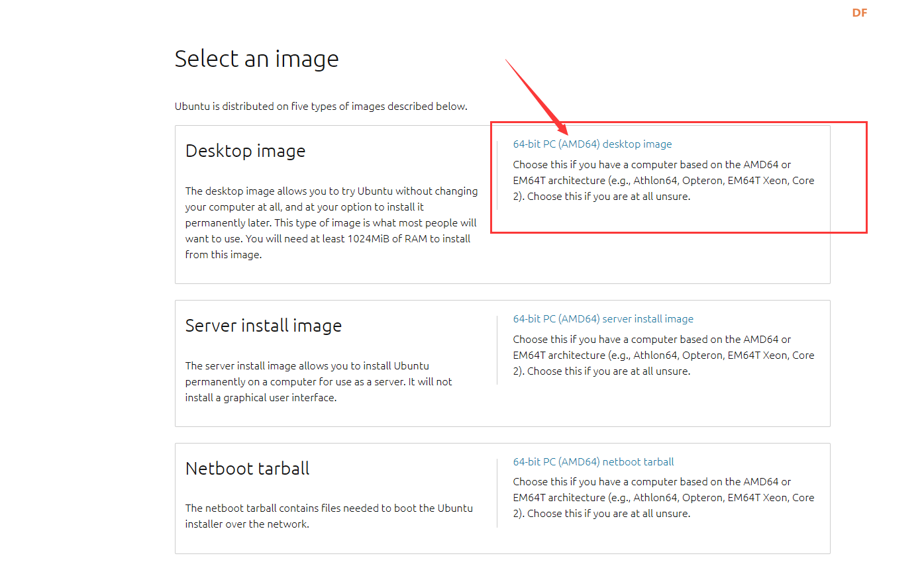Image resolution: width=924 pixels, height=570 pixels.
Task: Click the red arrow annotation
Action: (535, 94)
